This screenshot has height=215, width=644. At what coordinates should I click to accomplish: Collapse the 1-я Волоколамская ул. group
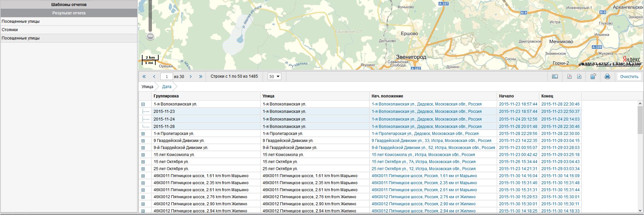point(143,104)
